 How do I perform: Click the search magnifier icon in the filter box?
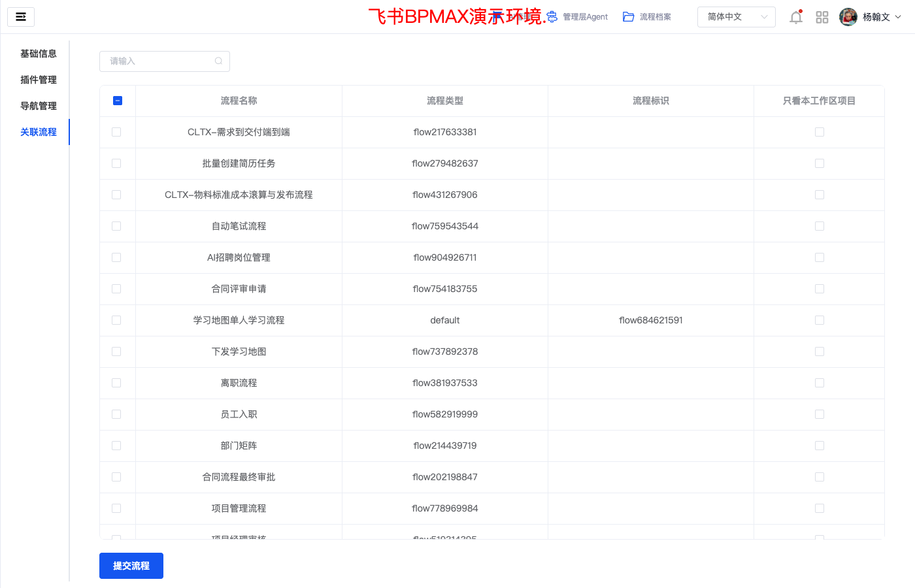[x=218, y=61]
